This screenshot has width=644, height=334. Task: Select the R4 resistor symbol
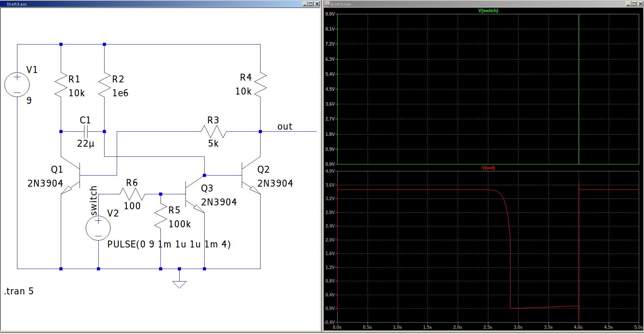coord(260,84)
